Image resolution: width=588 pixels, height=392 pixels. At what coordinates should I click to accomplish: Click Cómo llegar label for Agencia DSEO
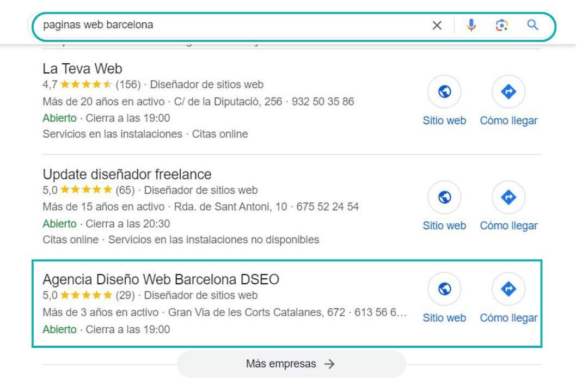click(509, 318)
